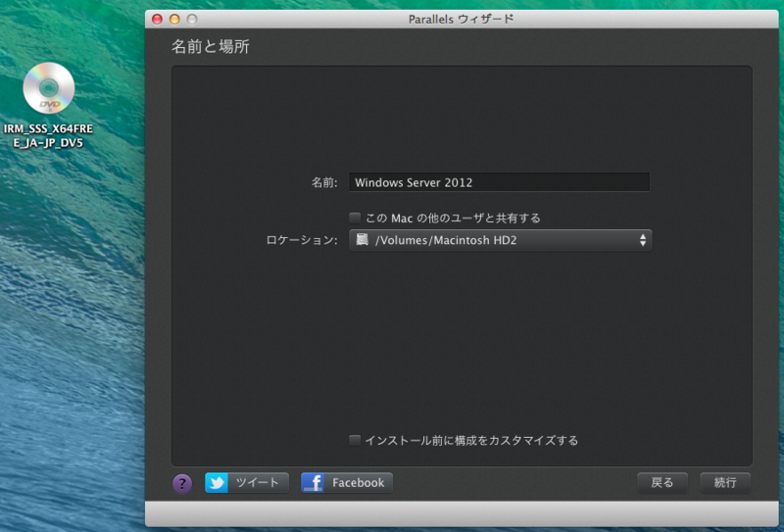Click the 戻る back button
The image size is (784, 532).
point(662,483)
